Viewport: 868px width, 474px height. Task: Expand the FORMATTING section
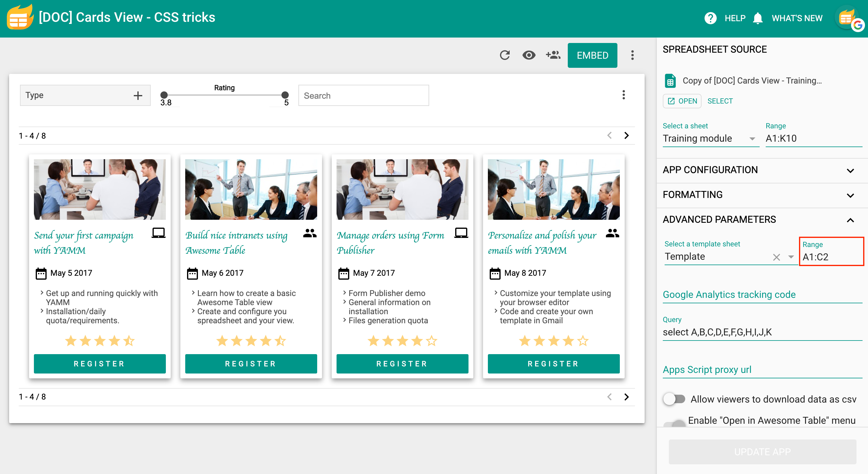coord(762,195)
